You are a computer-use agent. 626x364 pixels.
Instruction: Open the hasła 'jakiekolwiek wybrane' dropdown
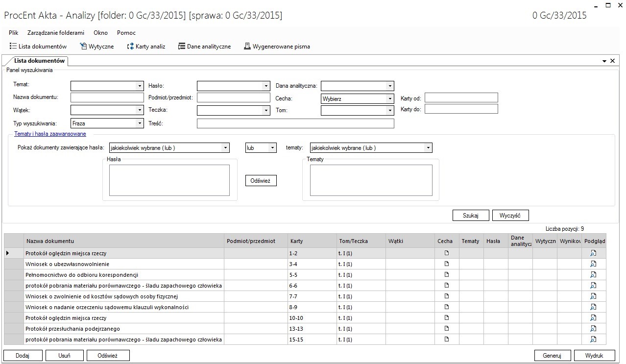click(226, 147)
